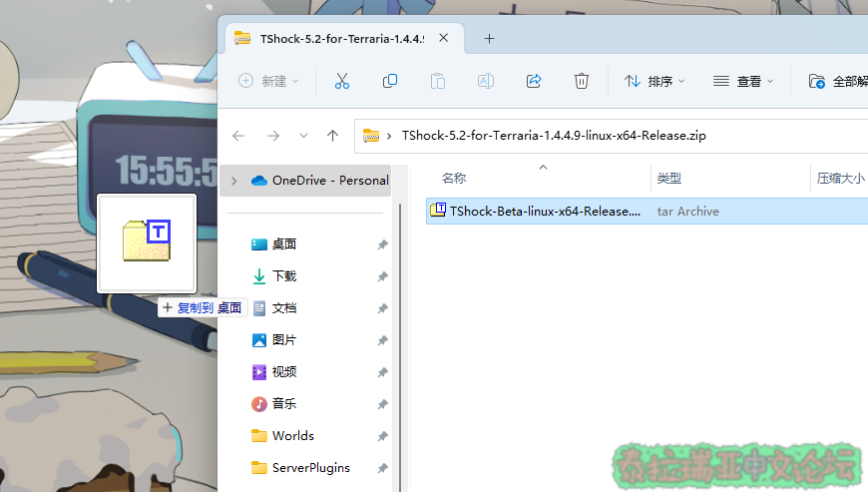868x492 pixels.
Task: Open 文档 (Documents) in the sidebar
Action: 284,308
